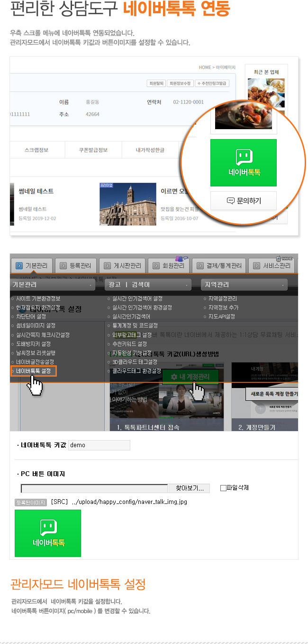Image resolution: width=308 pixels, height=644 pixels.
Task: Click the green 네이버톡톡 chat banner
Action: (x=244, y=163)
